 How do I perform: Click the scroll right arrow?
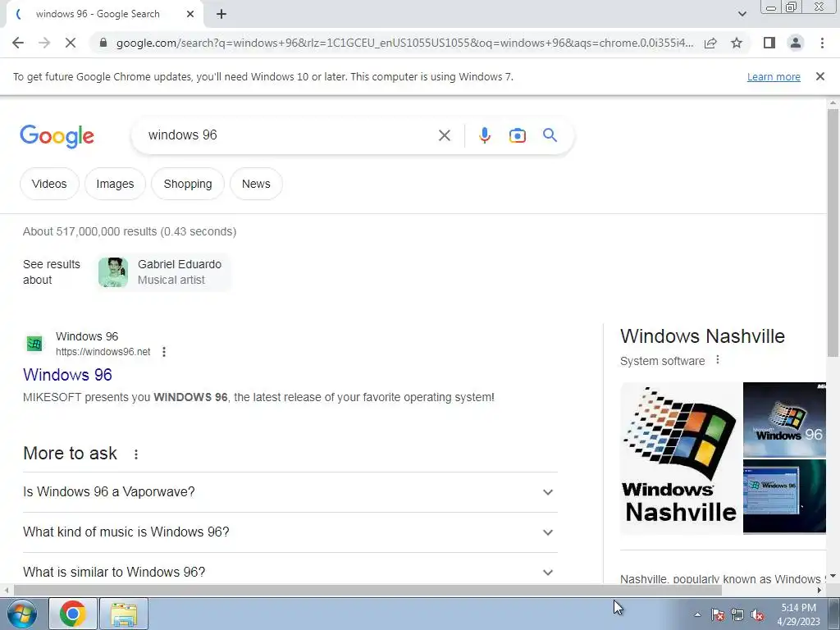tap(819, 591)
